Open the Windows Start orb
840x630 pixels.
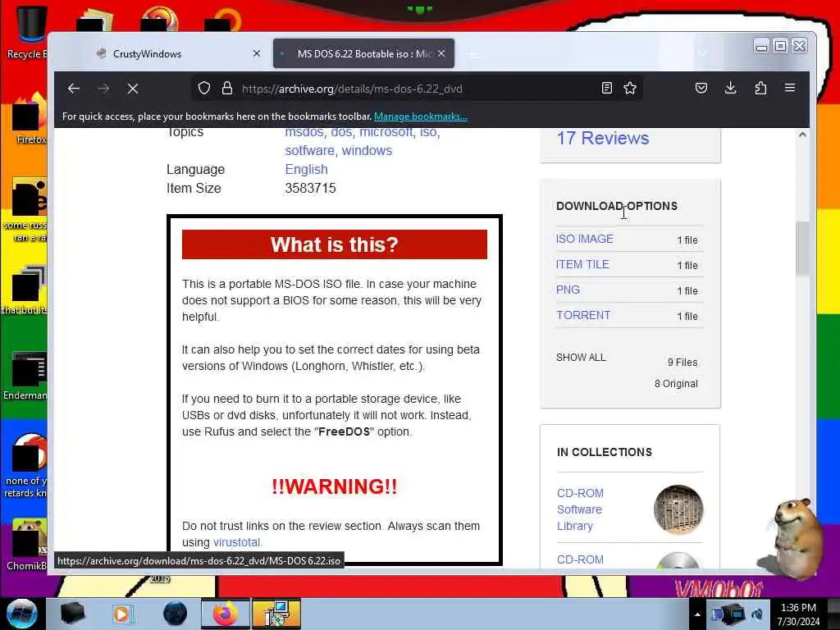22,614
